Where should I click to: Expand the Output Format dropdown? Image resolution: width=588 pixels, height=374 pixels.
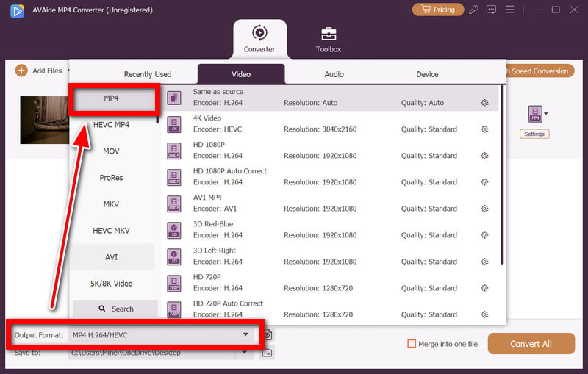point(245,335)
